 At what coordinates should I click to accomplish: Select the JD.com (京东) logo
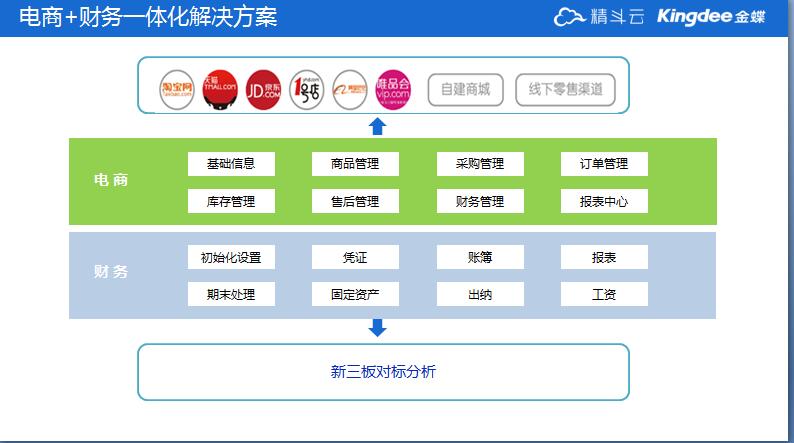coord(264,90)
